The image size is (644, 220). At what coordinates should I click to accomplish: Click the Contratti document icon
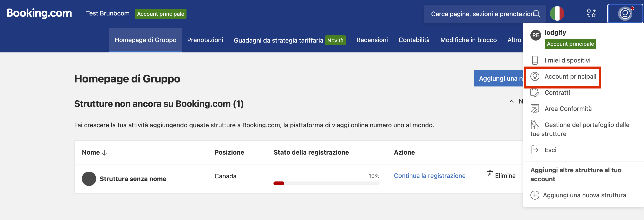click(x=534, y=93)
